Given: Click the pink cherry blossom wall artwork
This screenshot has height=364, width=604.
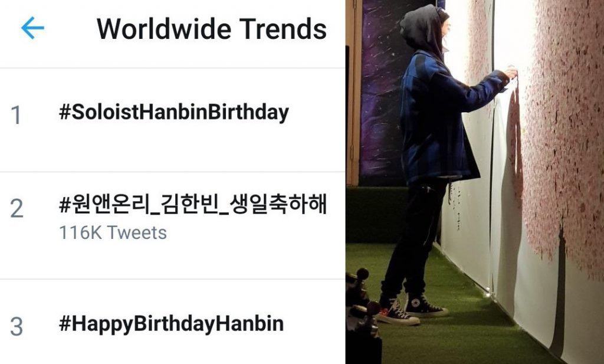Looking at the screenshot, I should [x=559, y=127].
